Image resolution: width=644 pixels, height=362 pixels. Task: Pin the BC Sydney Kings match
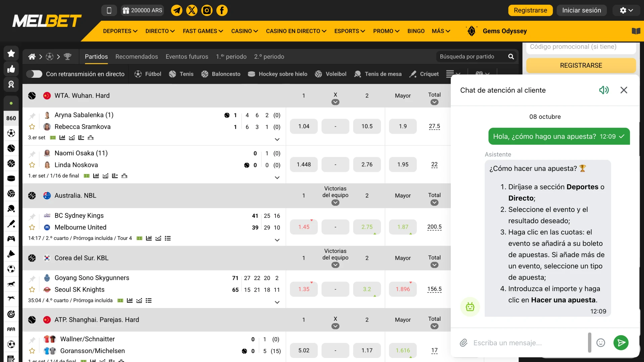[x=32, y=216]
